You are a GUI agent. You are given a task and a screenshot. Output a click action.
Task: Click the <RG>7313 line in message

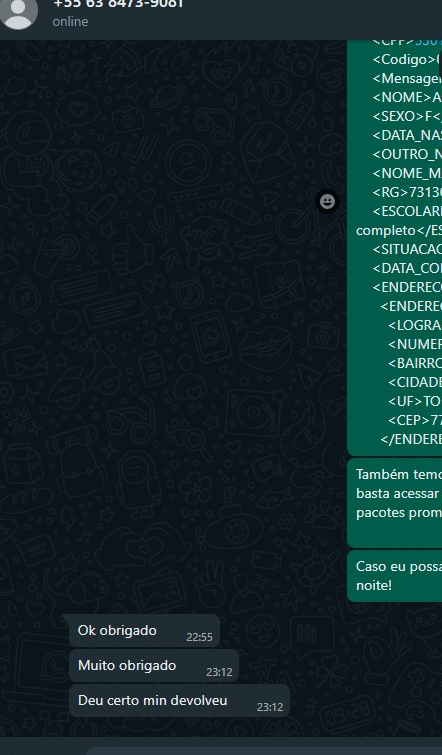tap(407, 192)
